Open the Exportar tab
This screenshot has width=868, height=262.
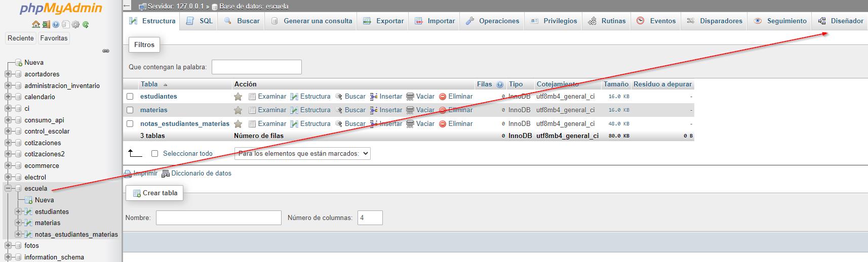tap(383, 21)
